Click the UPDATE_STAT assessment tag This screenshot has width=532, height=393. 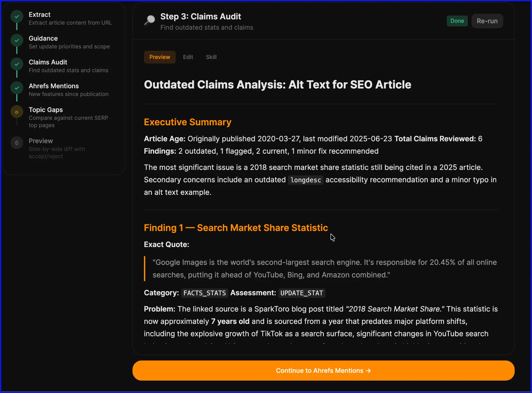302,293
